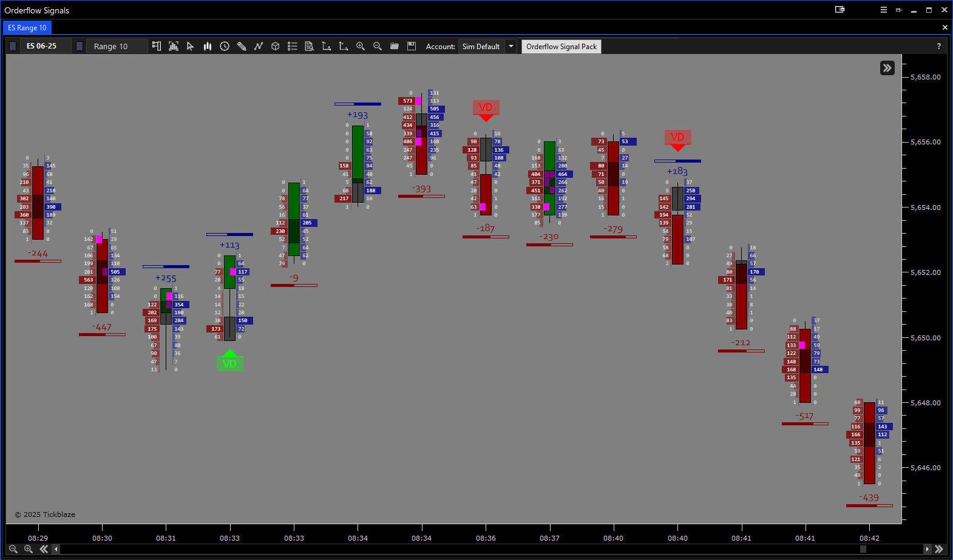Click the help question mark
Screen dimensions: 953x560
click(x=939, y=46)
